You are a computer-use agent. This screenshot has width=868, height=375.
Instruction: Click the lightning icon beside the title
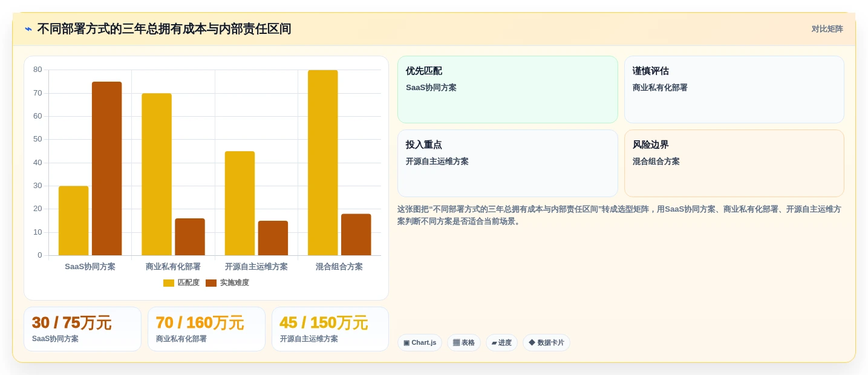pyautogui.click(x=28, y=29)
